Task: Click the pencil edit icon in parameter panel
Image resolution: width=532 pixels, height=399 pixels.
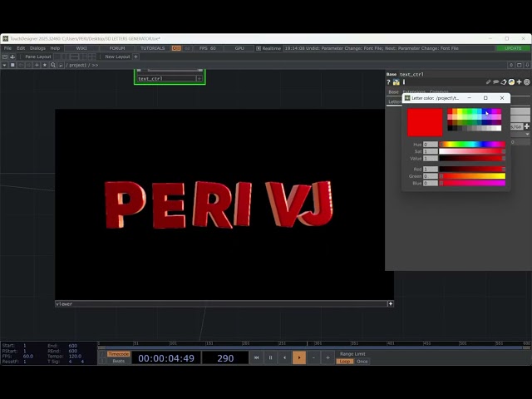Action: click(488, 81)
